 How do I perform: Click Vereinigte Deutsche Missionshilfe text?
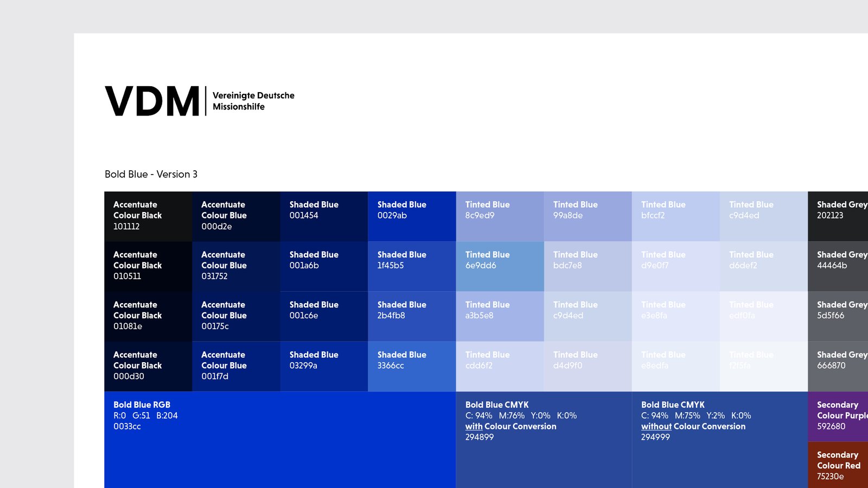(253, 101)
